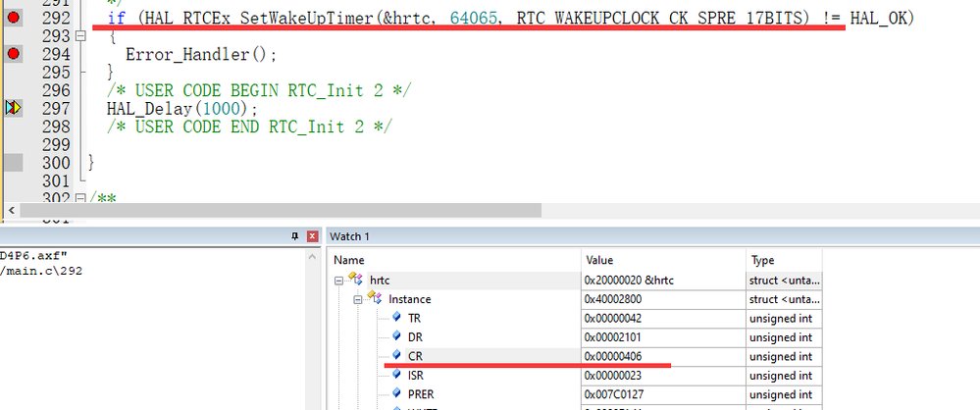Click the current execution arrow on line 297
The height and width of the screenshot is (410, 980).
13,108
